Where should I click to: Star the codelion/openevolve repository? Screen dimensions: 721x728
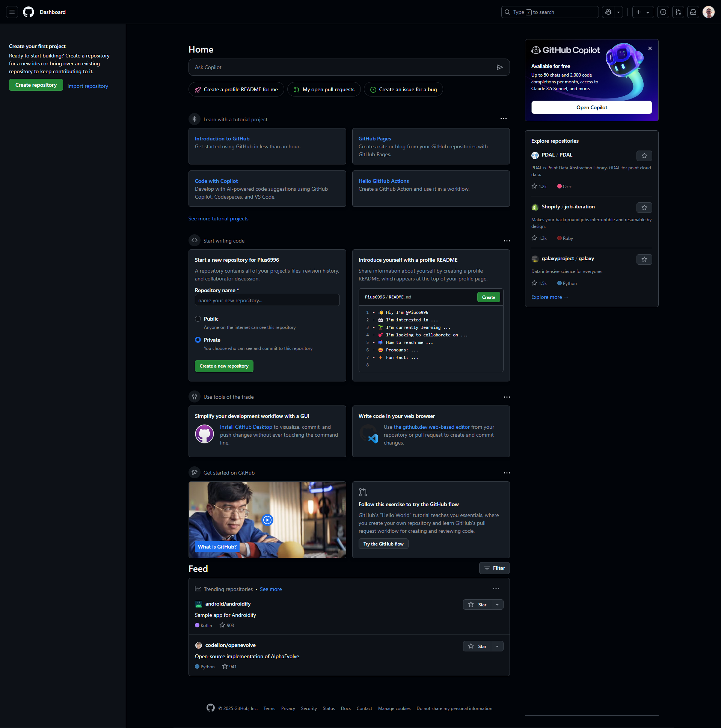(x=477, y=647)
